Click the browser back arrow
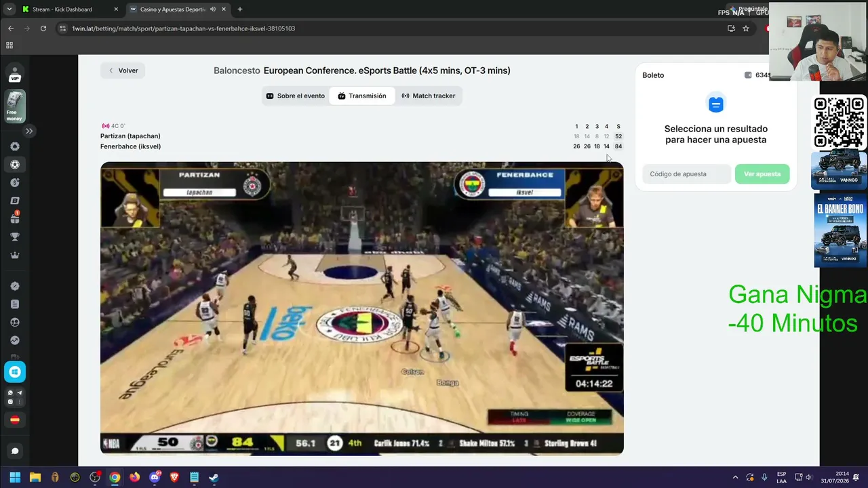The width and height of the screenshot is (868, 488). 11,28
